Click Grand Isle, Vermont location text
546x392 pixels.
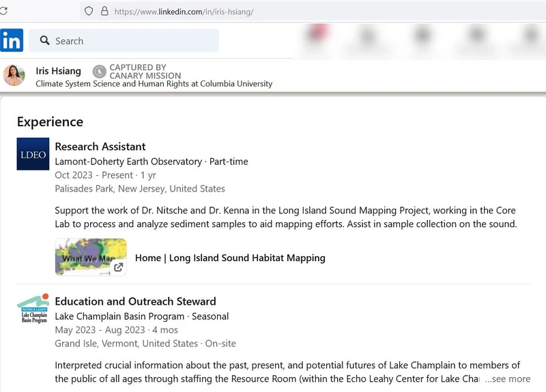tap(145, 344)
